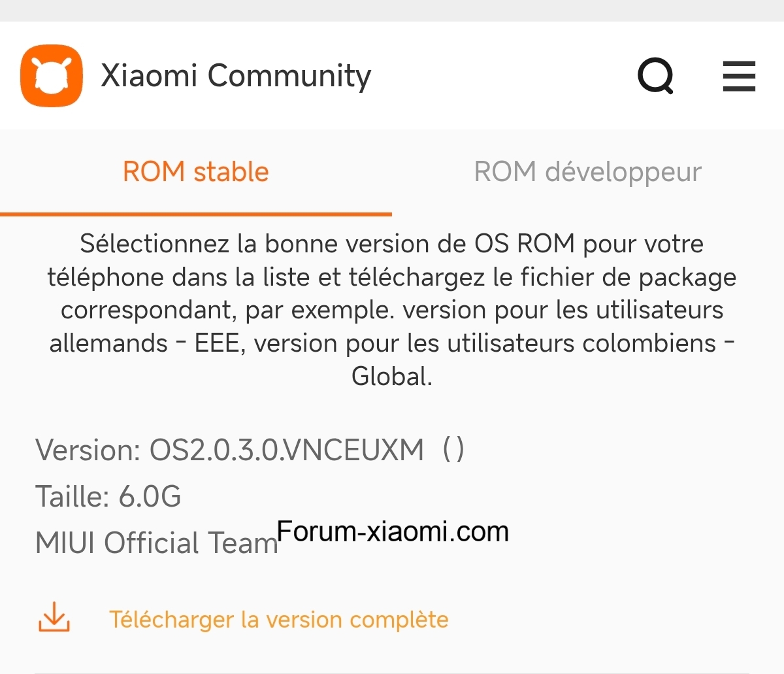The image size is (784, 674).
Task: Click the Xiaomi Community title text
Action: [236, 76]
